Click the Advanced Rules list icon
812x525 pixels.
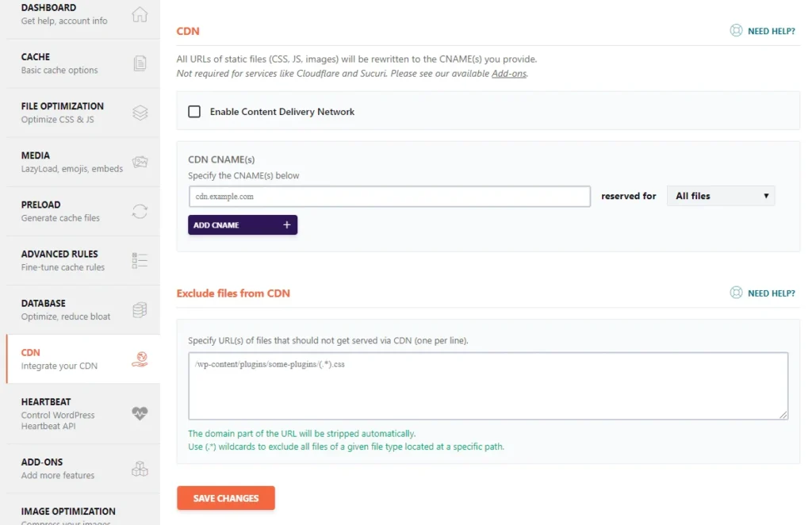(140, 260)
